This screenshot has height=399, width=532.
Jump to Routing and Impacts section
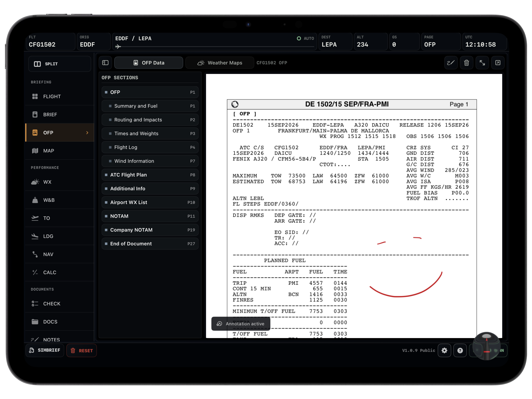tap(150, 120)
